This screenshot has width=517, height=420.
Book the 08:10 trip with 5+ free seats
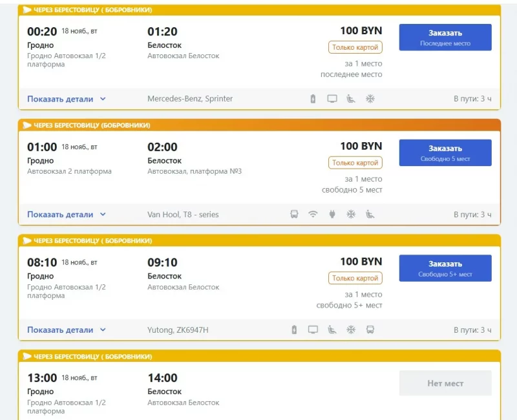pyautogui.click(x=445, y=268)
